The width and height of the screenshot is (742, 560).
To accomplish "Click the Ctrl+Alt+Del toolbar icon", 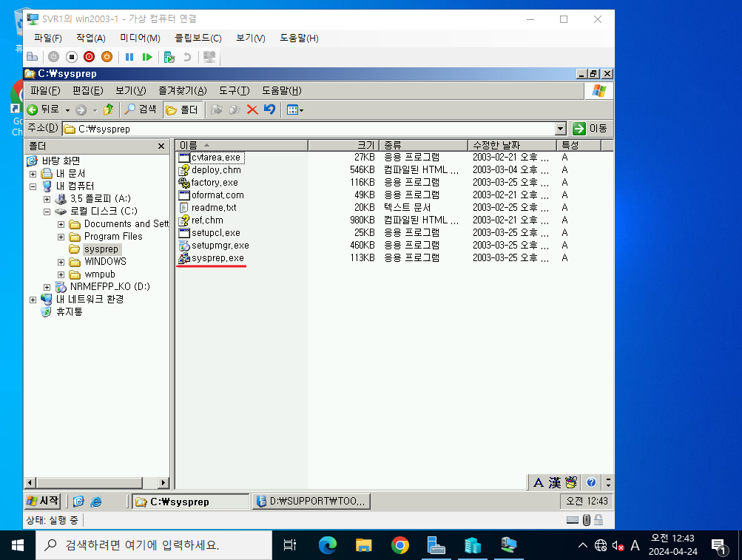I will click(32, 57).
